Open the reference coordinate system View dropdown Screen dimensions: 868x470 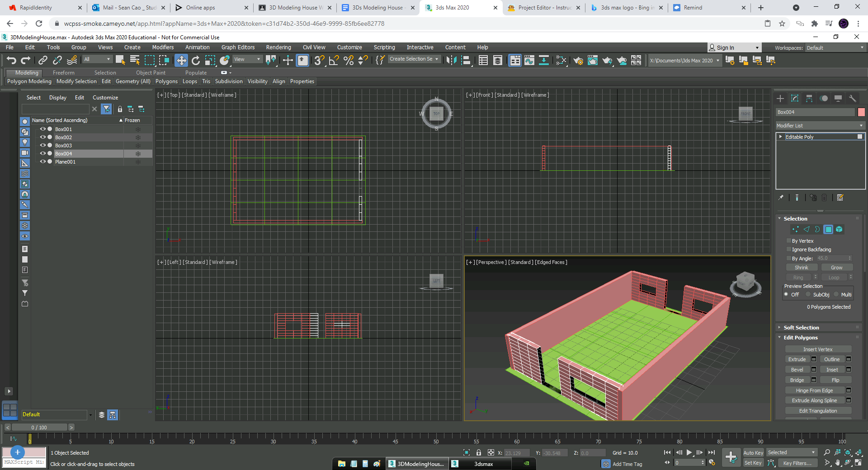click(x=247, y=59)
